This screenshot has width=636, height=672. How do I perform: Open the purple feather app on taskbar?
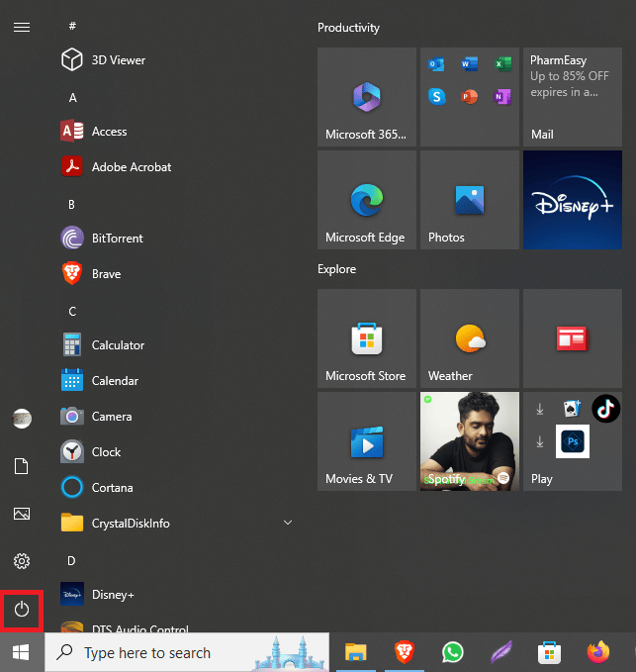pos(501,652)
